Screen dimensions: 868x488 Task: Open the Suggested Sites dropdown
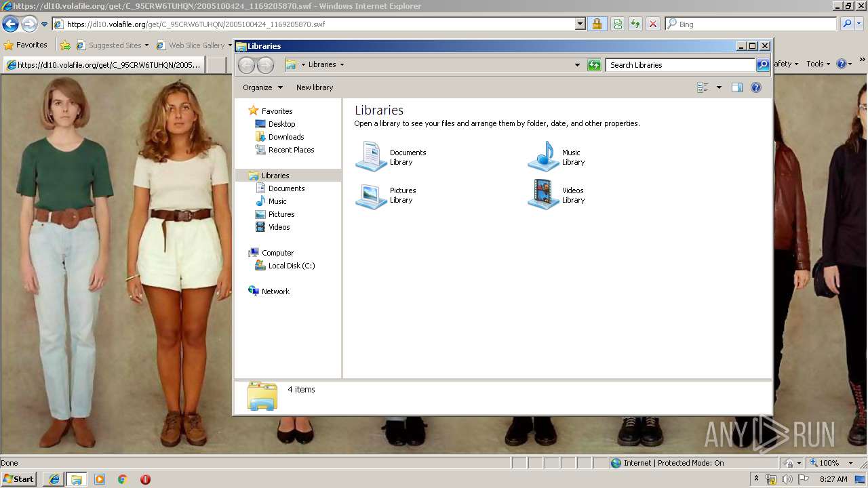tap(146, 45)
